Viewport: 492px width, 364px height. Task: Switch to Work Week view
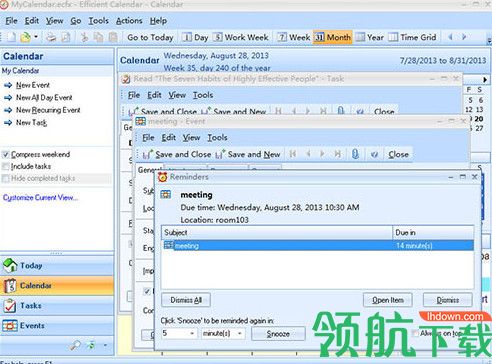(x=241, y=37)
